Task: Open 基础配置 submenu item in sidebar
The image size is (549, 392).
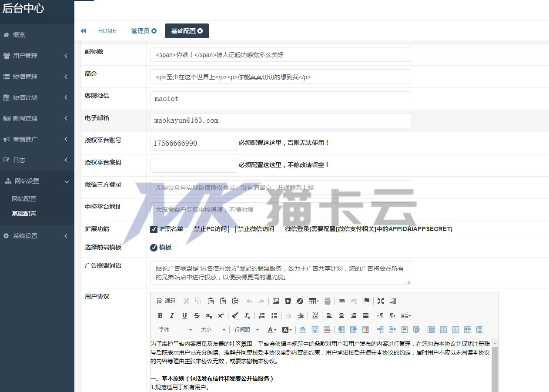Action: 24,214
